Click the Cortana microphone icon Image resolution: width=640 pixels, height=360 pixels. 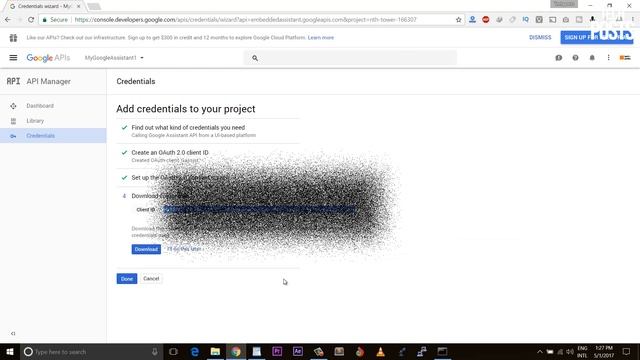click(155, 351)
